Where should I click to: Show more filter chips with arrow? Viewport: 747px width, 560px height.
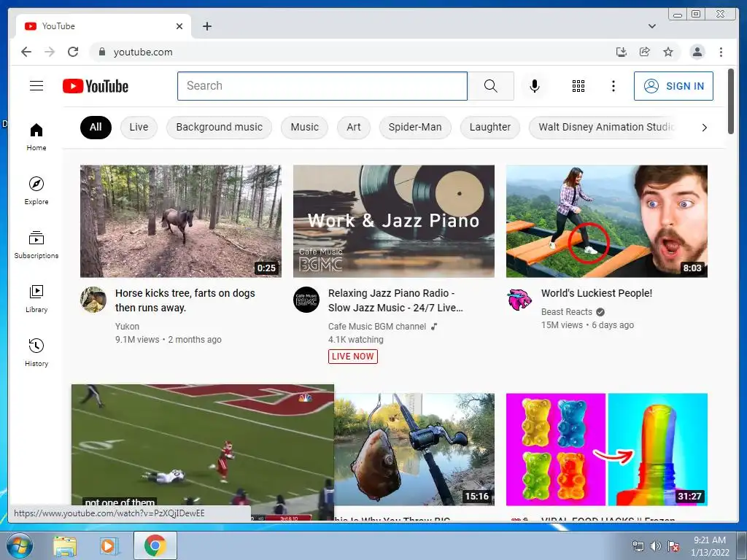point(704,128)
